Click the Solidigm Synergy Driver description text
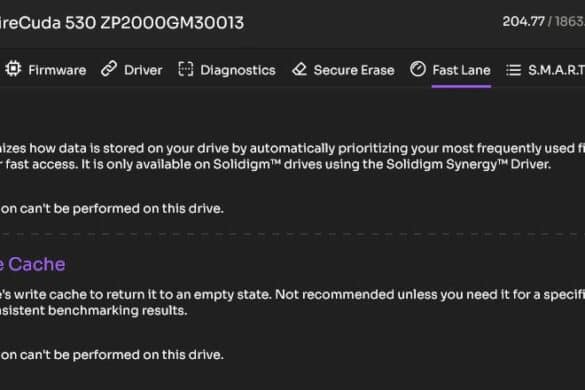This screenshot has width=585, height=390. tap(292, 156)
